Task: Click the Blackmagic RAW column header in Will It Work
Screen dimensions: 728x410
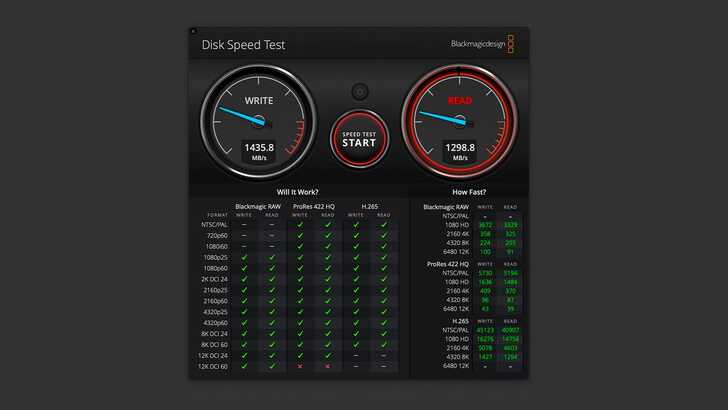Action: click(258, 207)
